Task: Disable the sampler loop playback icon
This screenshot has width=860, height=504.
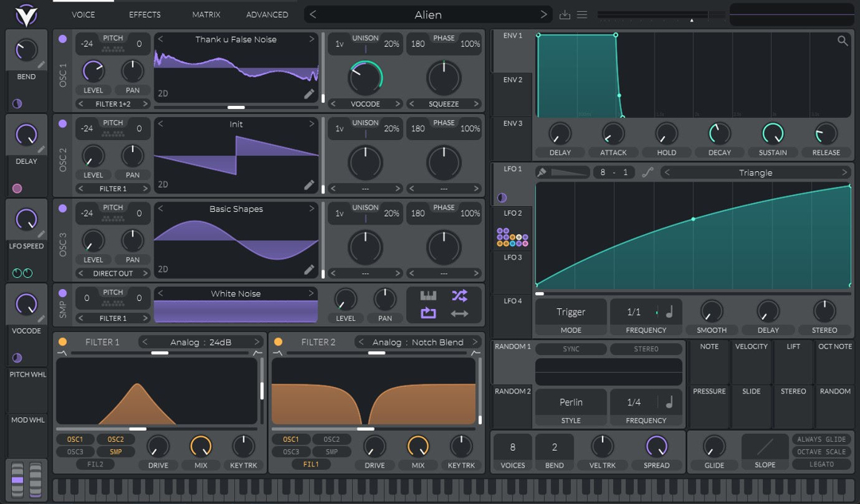Action: (x=428, y=313)
